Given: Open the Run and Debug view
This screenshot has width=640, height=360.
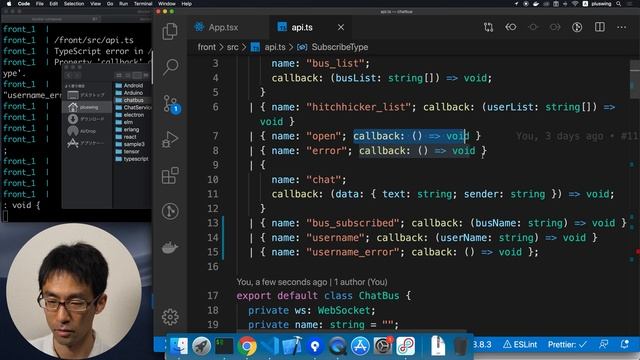Looking at the screenshot, I should coord(170,140).
